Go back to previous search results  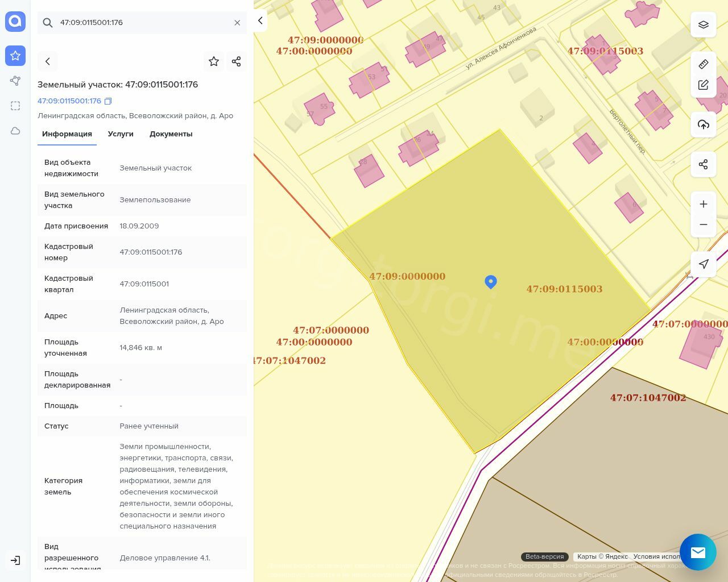[x=48, y=61]
